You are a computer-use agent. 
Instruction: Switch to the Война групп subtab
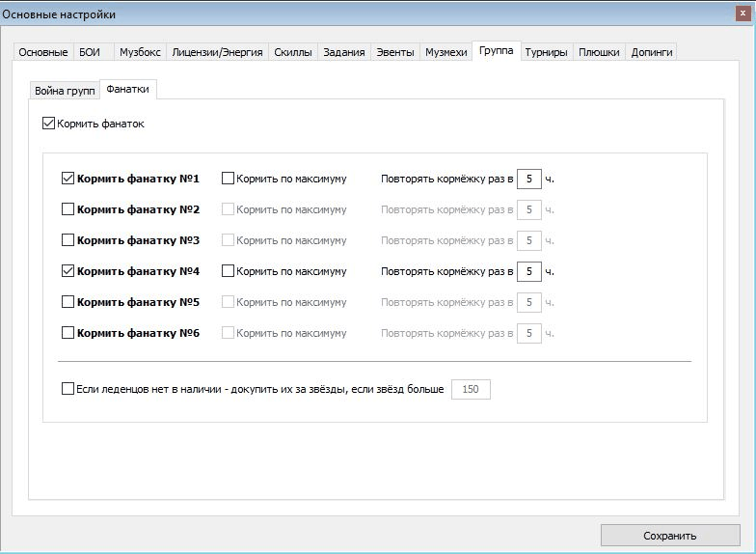click(x=65, y=91)
